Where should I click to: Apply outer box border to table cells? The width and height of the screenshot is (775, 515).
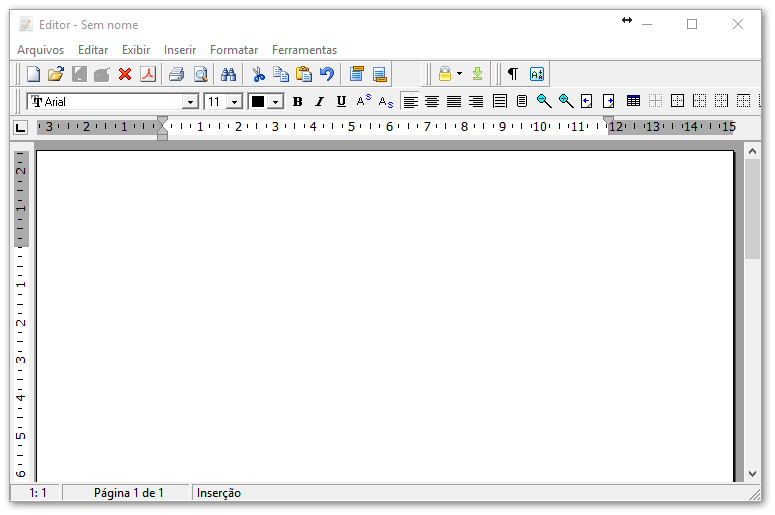pyautogui.click(x=677, y=101)
